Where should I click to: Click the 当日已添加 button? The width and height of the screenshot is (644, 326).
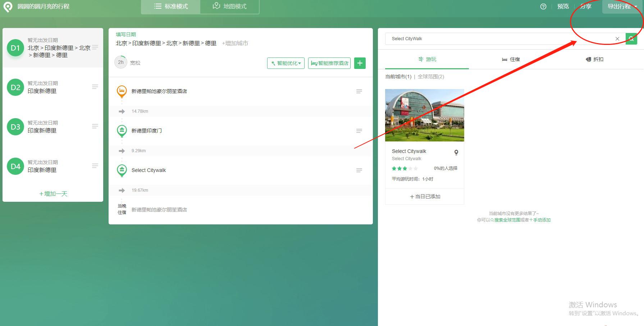424,196
